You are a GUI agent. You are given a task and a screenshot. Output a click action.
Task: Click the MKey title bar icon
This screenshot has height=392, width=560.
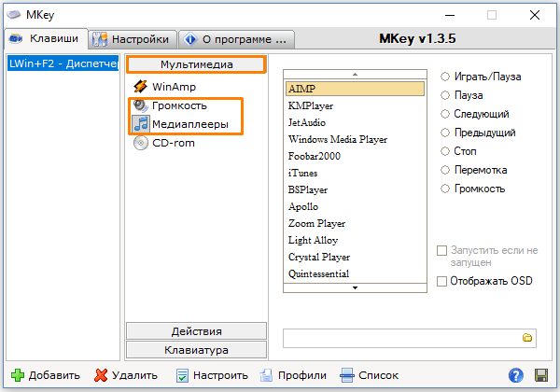(x=14, y=15)
